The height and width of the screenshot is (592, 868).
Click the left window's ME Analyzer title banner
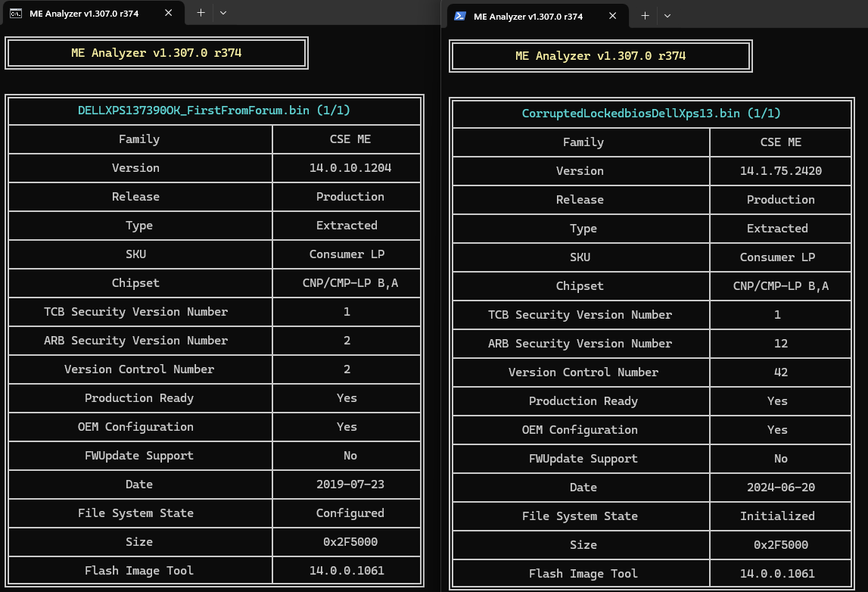click(x=156, y=53)
